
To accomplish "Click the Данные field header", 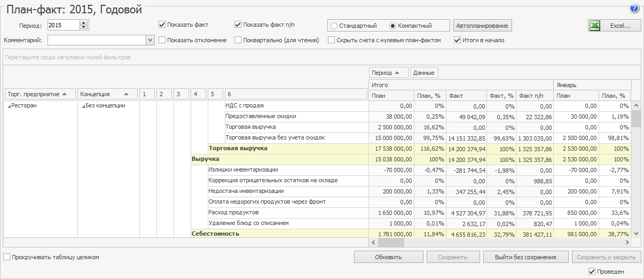I will point(425,73).
